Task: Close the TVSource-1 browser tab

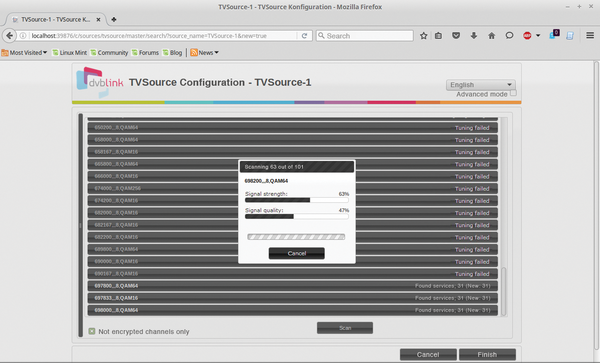Action: [x=98, y=20]
